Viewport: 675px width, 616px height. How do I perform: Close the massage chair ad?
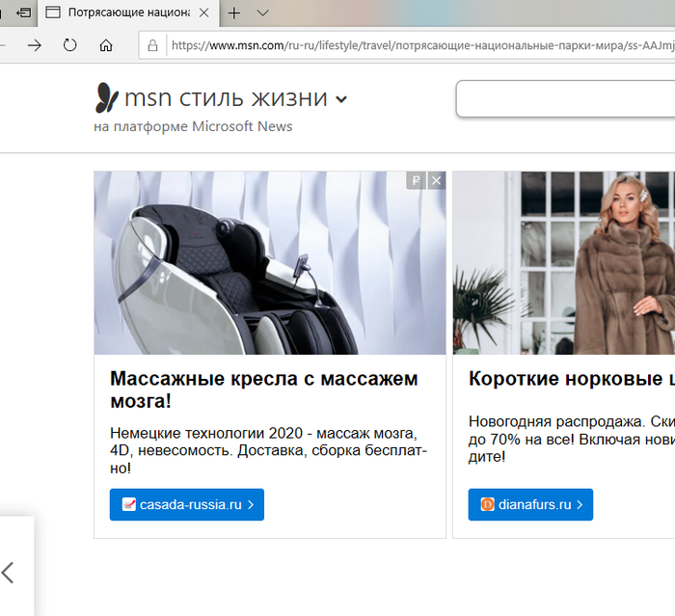[436, 181]
